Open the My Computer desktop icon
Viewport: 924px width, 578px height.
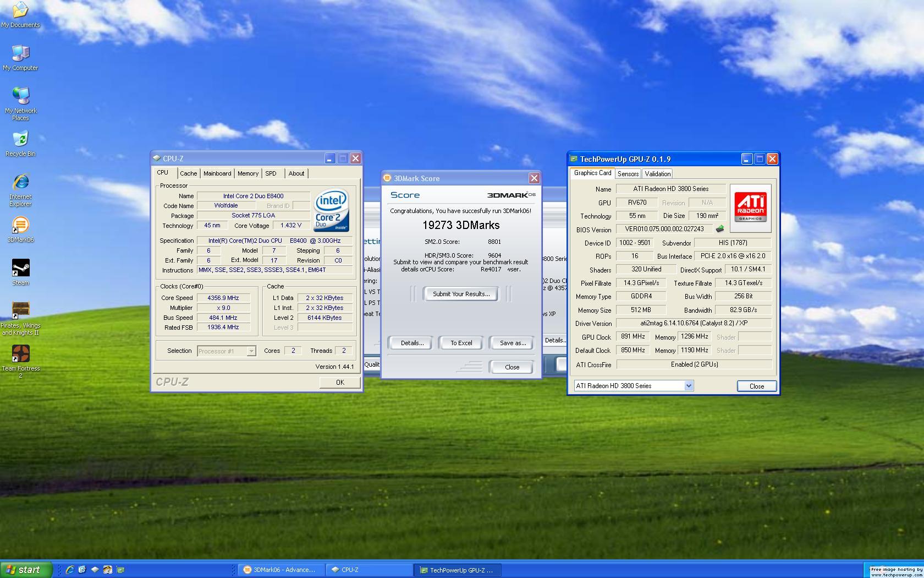[x=20, y=57]
